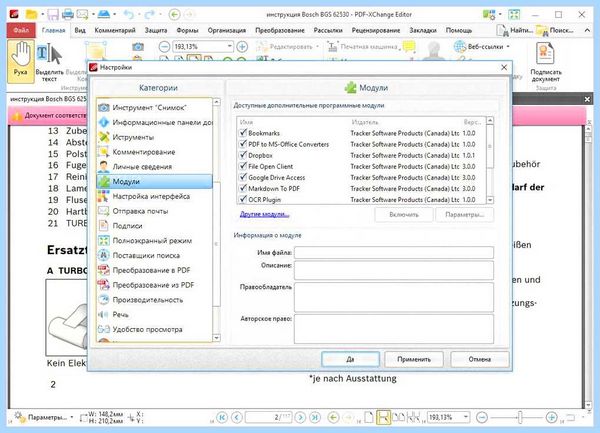The width and height of the screenshot is (600, 433).
Task: Collapse the ribbon with the chevron arrow
Action: click(x=587, y=30)
